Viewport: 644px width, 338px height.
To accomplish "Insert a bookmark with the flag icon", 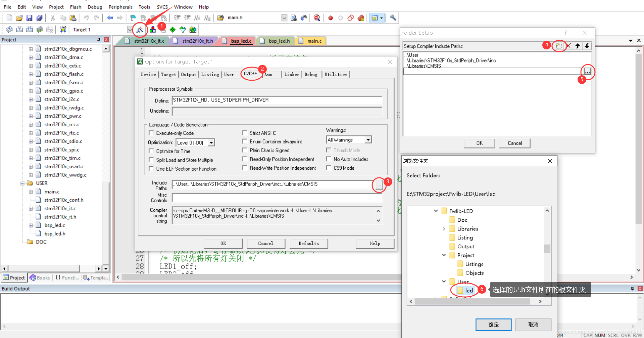I will (x=133, y=18).
